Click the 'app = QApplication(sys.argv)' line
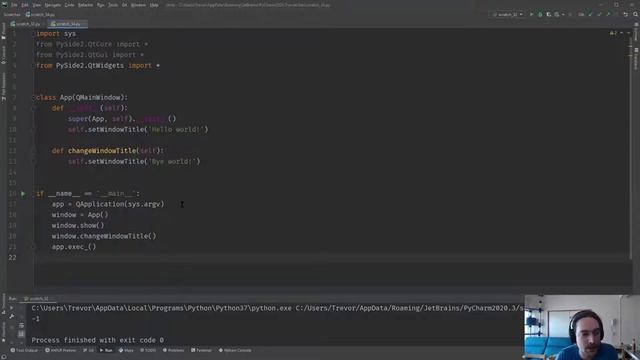The height and width of the screenshot is (360, 640). pyautogui.click(x=108, y=204)
